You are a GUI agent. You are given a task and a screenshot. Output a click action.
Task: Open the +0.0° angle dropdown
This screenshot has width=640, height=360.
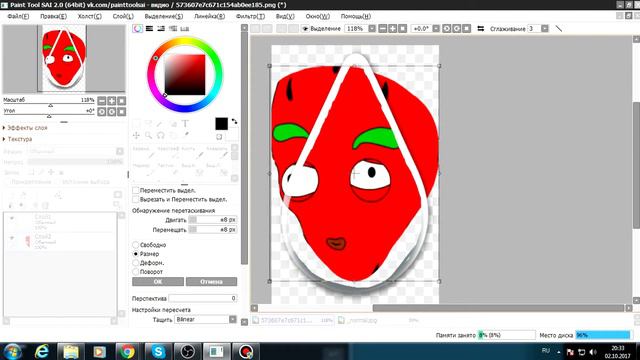click(x=436, y=29)
